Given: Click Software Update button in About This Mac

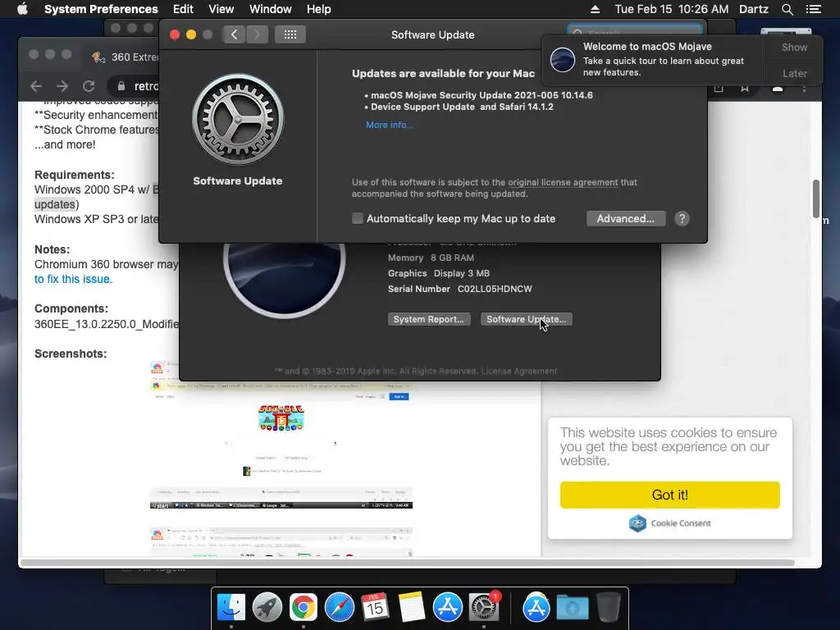Looking at the screenshot, I should [526, 319].
